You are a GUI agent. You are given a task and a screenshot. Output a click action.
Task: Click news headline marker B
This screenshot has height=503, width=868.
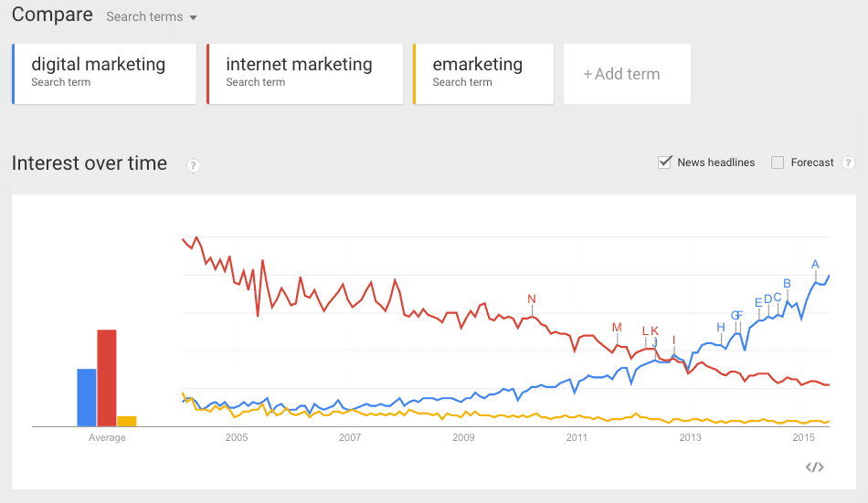787,283
